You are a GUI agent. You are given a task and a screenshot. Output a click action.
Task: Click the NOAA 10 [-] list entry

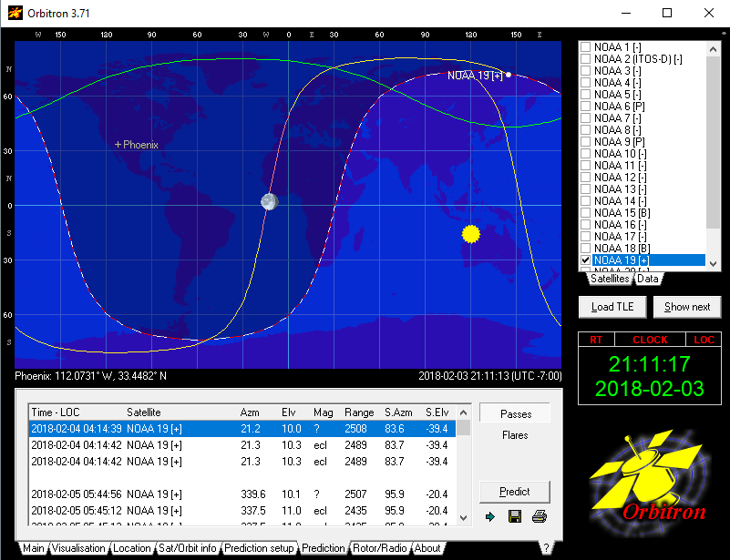[x=620, y=154]
